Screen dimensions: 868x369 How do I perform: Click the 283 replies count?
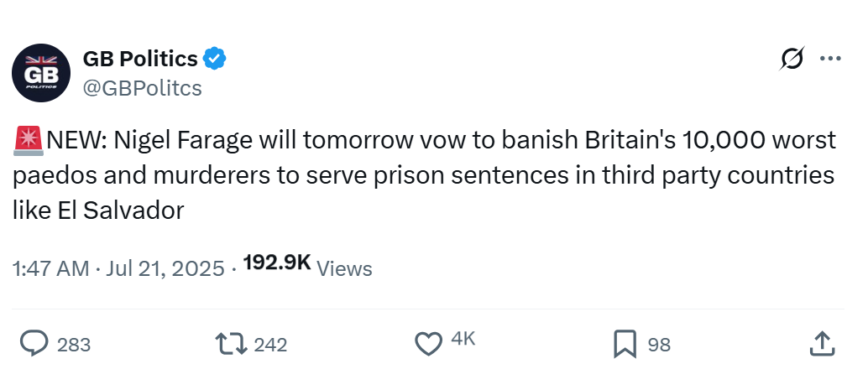pyautogui.click(x=74, y=345)
